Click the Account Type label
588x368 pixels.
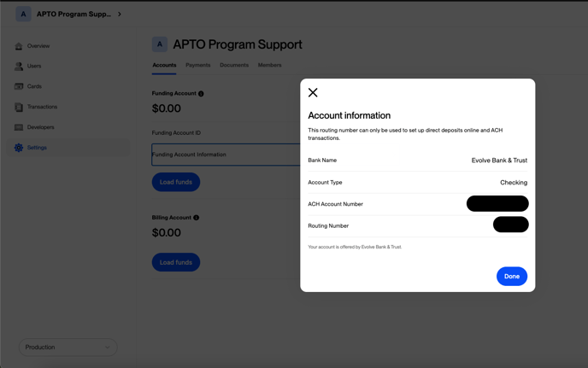click(325, 183)
